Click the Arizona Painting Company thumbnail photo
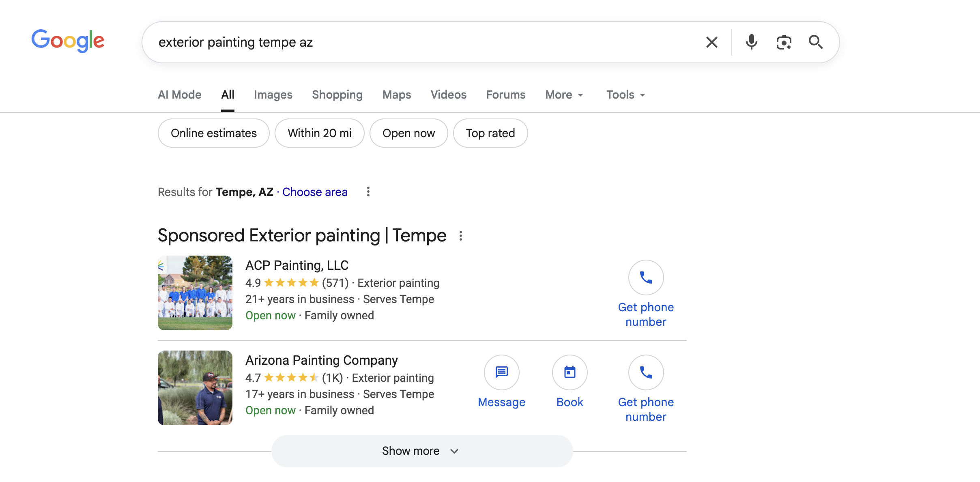This screenshot has height=482, width=980. [195, 387]
